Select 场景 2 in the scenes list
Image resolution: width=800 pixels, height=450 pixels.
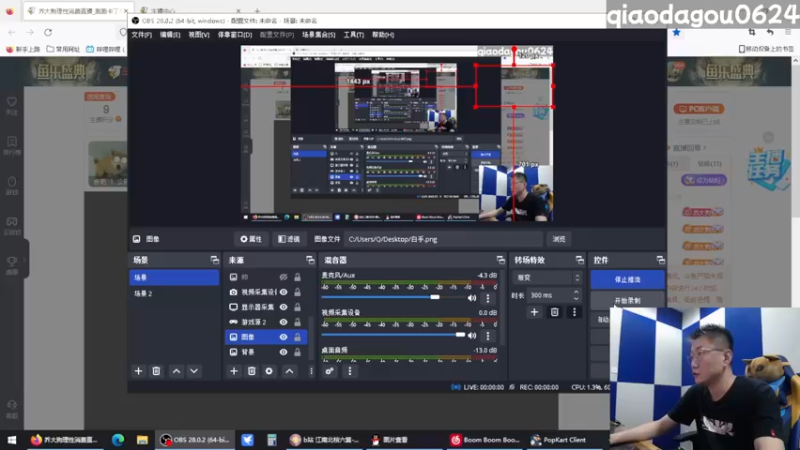(174, 293)
